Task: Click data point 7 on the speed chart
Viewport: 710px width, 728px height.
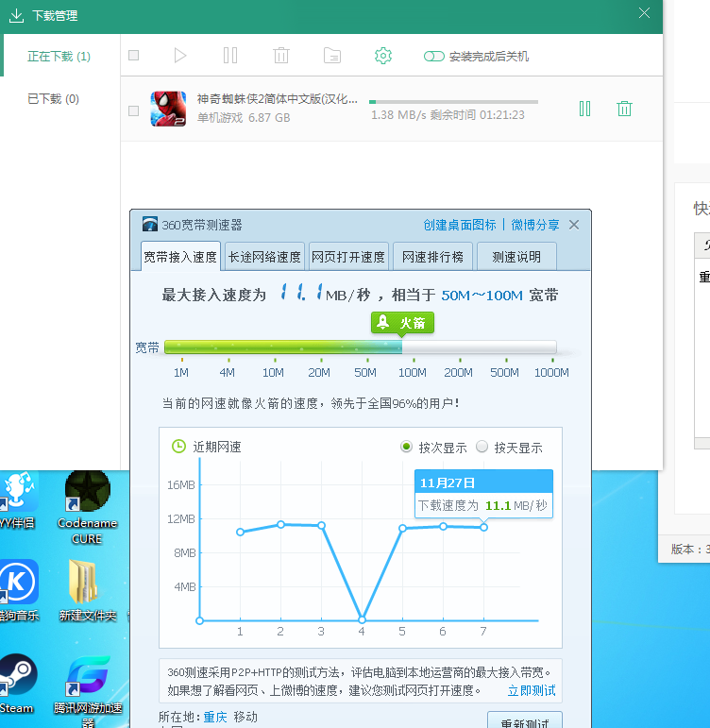Action: pyautogui.click(x=483, y=528)
